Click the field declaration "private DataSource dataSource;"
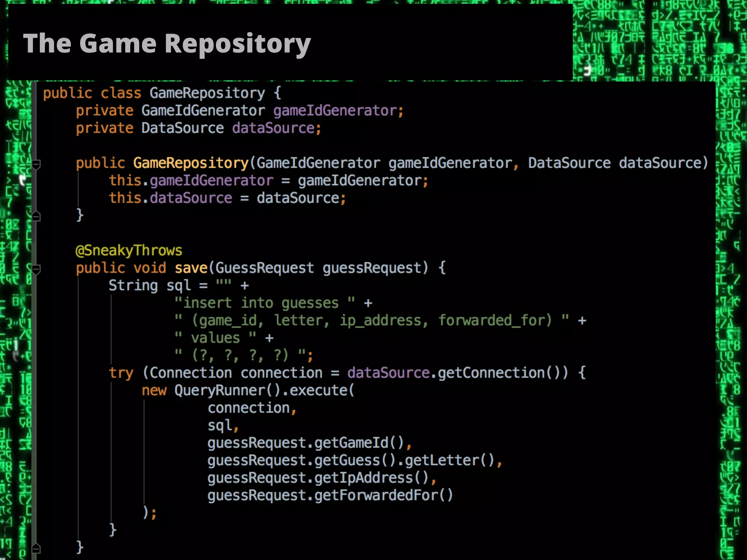This screenshot has height=560, width=747. (x=198, y=128)
